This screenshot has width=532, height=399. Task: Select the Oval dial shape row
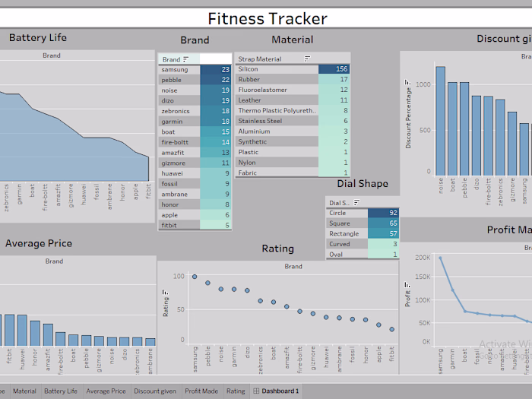(x=363, y=254)
